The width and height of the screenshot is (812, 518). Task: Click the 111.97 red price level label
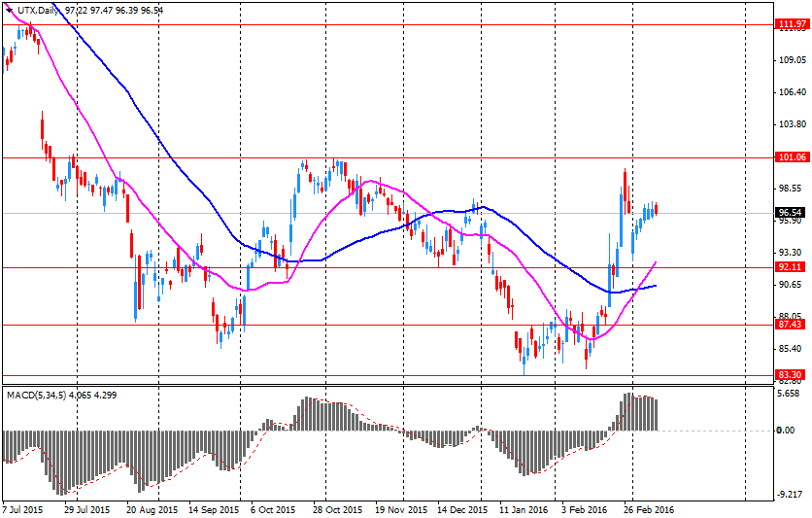point(793,24)
